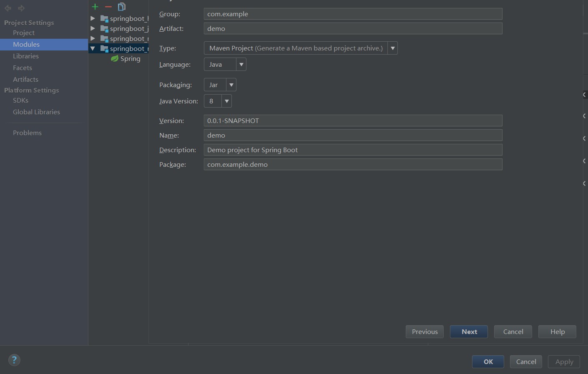
Task: Click the 'Platform Settings' heading text
Action: (x=31, y=90)
